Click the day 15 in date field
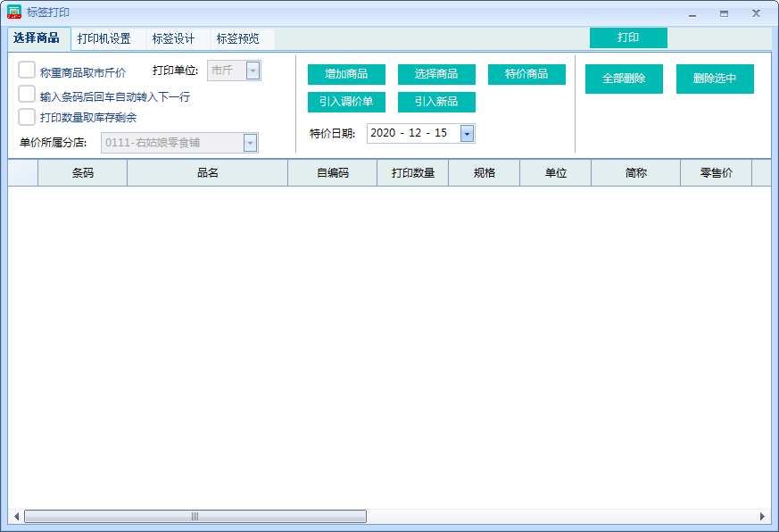This screenshot has height=532, width=779. coord(441,133)
